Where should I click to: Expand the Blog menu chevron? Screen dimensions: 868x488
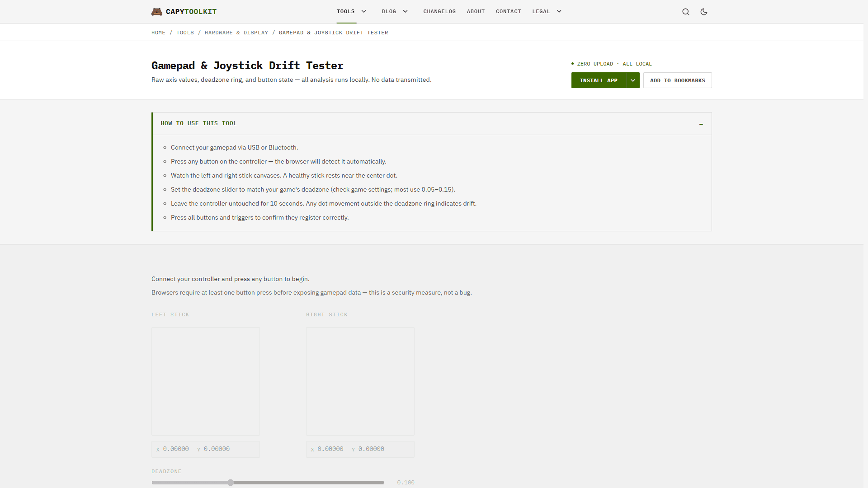[x=405, y=11]
